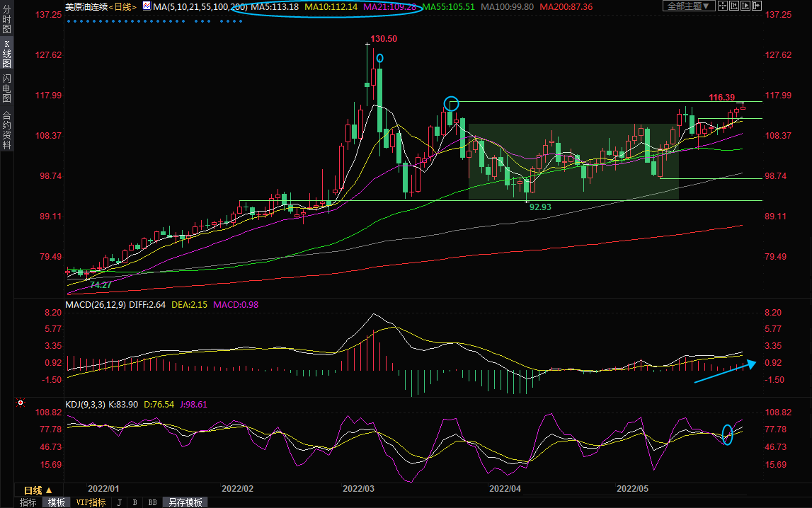Click the 另存模板 button
Image resolution: width=812 pixels, height=508 pixels.
click(185, 502)
